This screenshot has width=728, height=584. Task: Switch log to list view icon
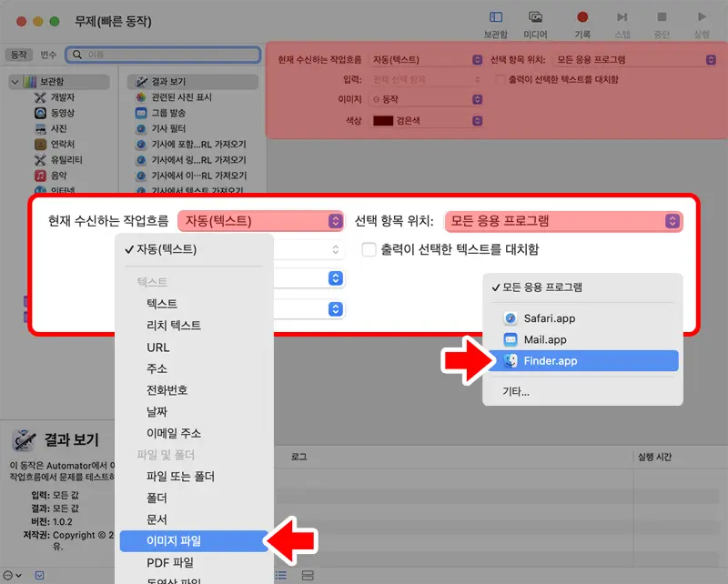(281, 575)
